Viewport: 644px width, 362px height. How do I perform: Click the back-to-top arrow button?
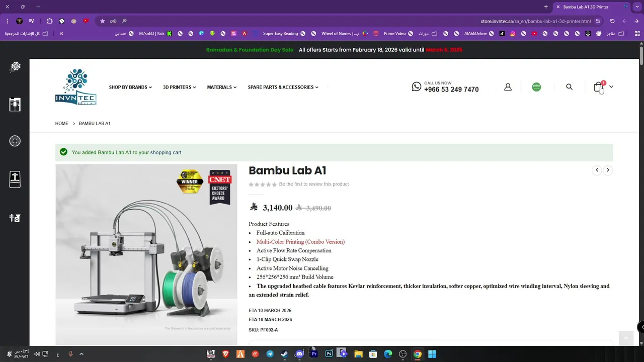[x=625, y=338]
